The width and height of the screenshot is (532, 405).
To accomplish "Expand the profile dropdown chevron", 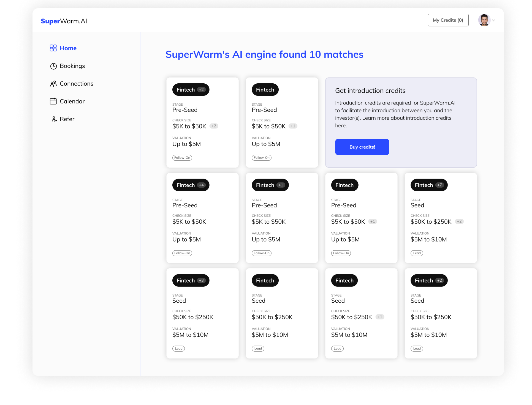I will [x=494, y=20].
